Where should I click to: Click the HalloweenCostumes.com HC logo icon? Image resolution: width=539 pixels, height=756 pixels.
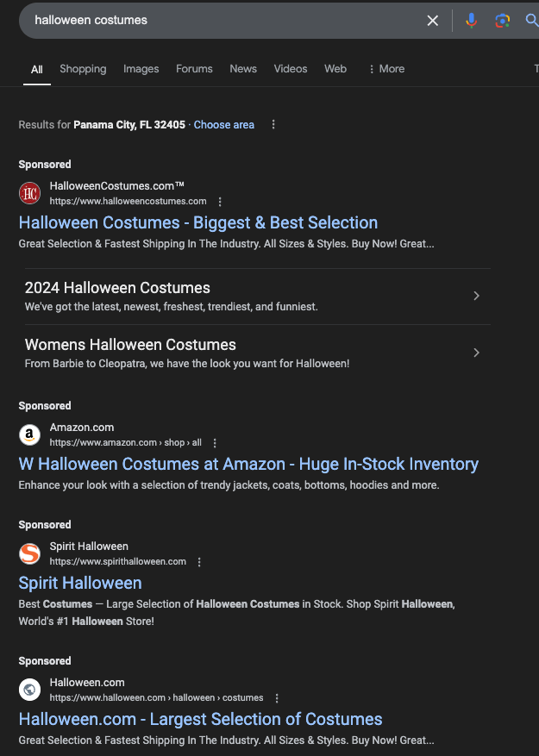(29, 193)
